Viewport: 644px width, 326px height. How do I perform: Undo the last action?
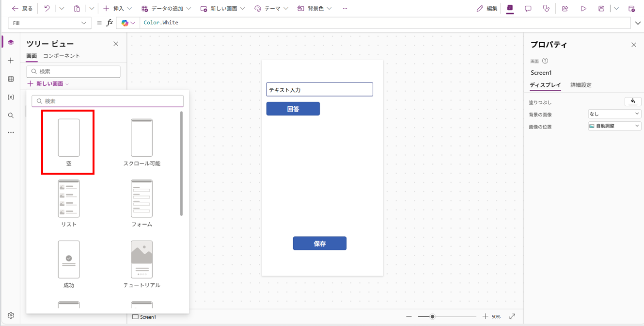pyautogui.click(x=47, y=9)
